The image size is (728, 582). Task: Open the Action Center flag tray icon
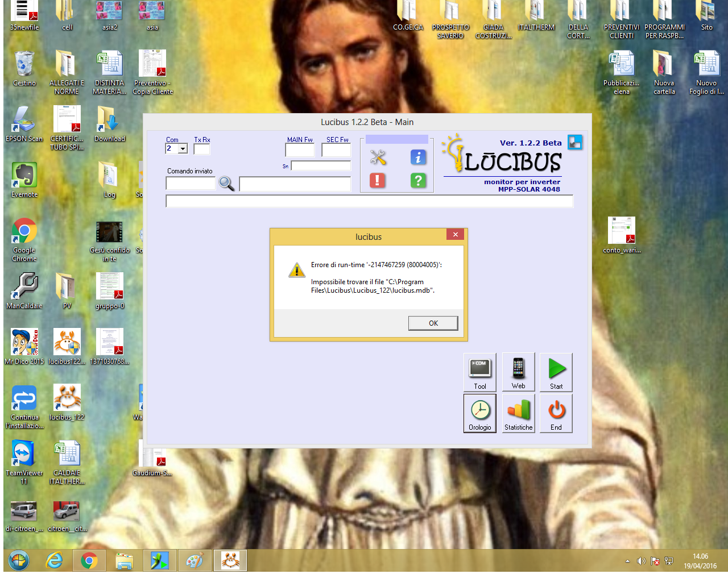coord(655,561)
